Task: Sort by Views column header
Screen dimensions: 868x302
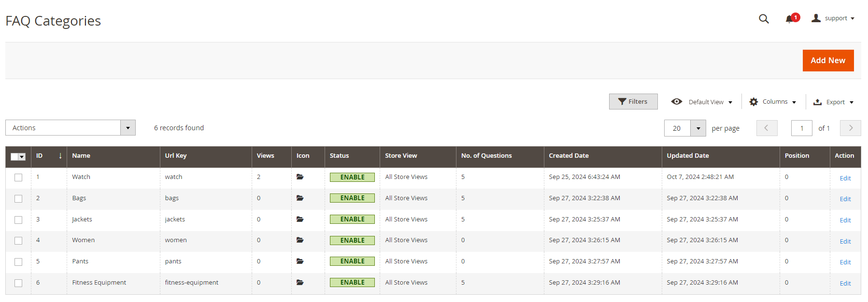Action: click(271, 156)
